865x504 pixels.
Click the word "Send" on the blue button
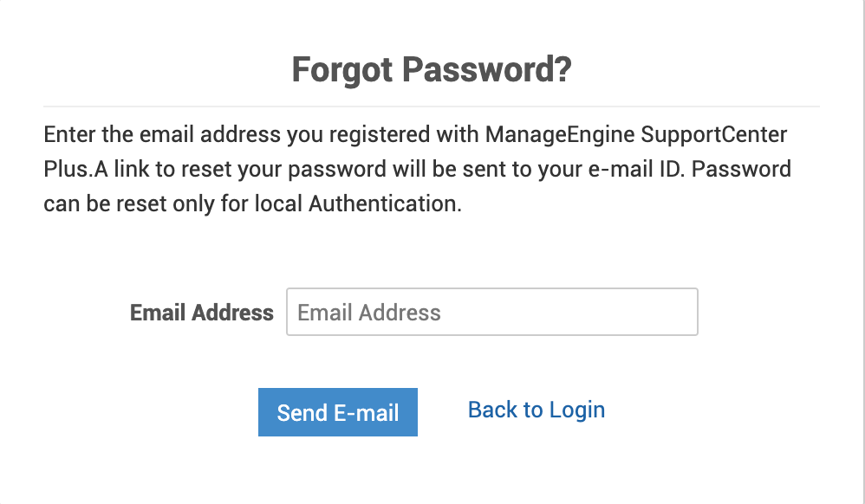(302, 413)
